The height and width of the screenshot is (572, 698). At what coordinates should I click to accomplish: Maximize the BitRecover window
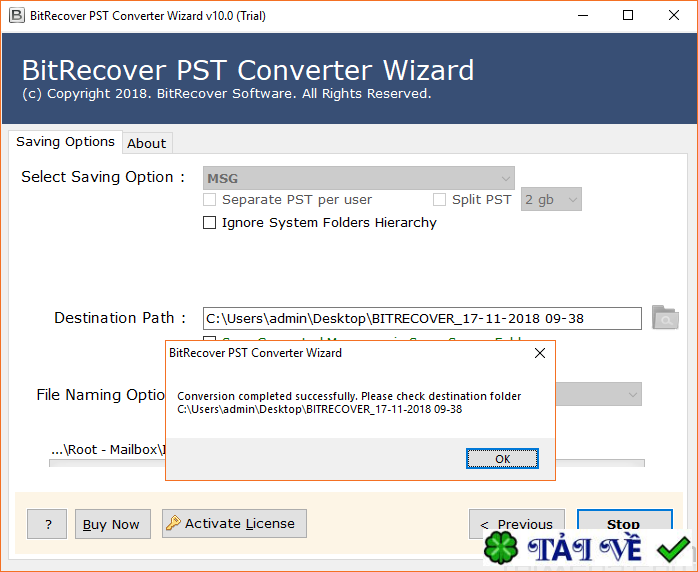tap(628, 16)
